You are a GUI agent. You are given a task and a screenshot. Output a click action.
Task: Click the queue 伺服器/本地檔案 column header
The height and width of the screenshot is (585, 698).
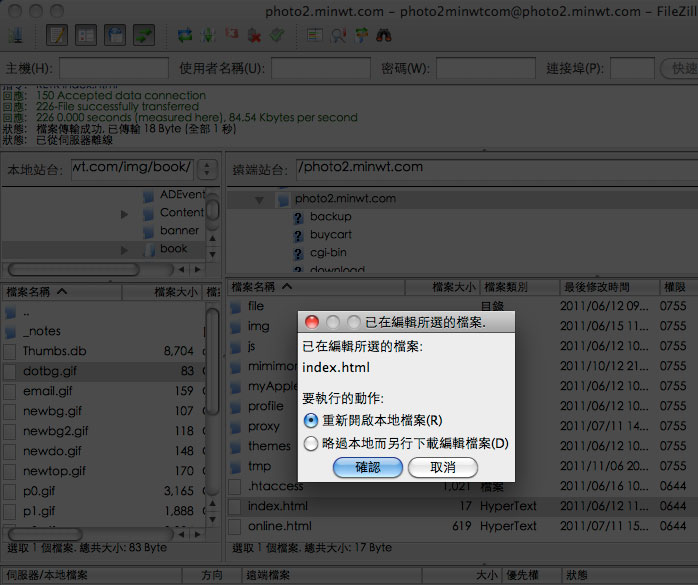point(92,575)
